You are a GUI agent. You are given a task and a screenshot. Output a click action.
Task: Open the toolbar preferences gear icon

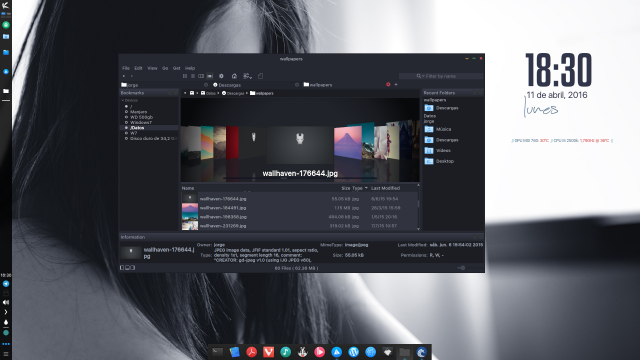(221, 76)
